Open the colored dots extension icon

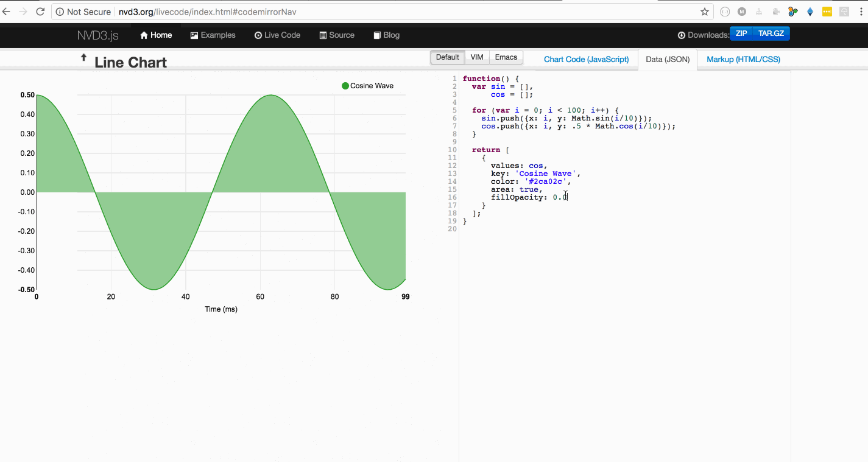coord(793,12)
